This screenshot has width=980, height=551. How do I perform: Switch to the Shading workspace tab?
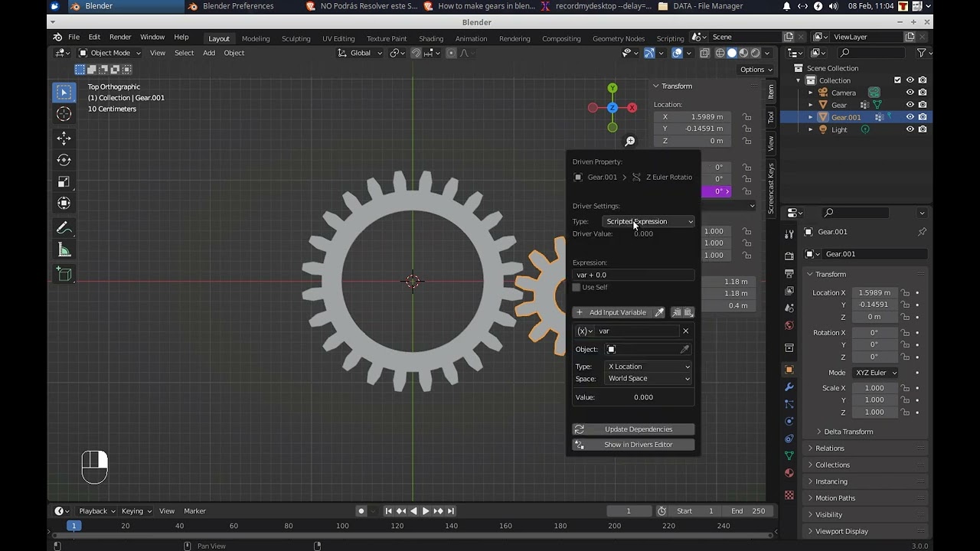(431, 38)
